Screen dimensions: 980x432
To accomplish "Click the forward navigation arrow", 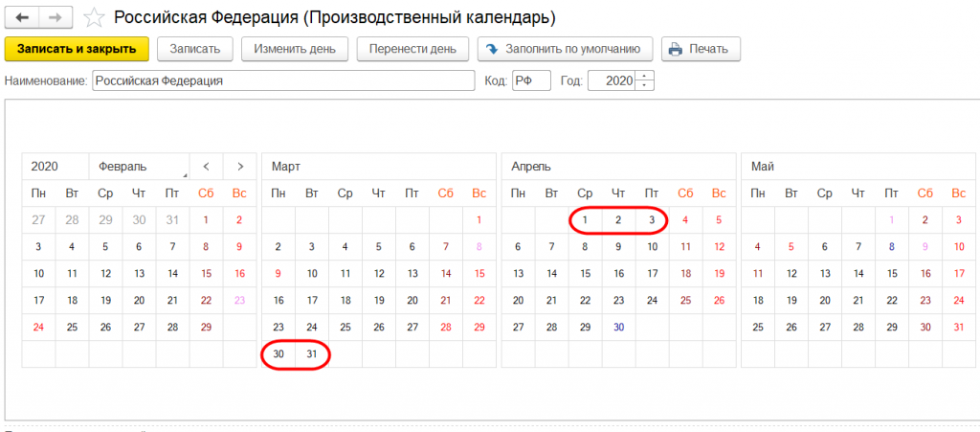I will pos(55,18).
